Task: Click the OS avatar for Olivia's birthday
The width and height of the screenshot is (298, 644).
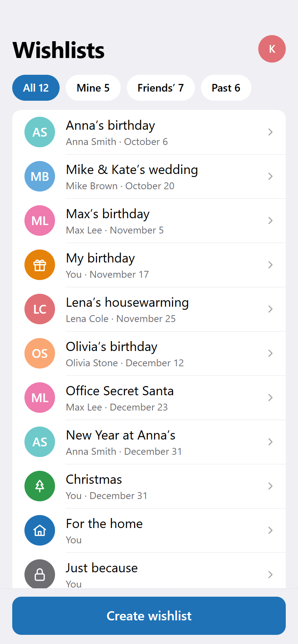Action: point(40,353)
